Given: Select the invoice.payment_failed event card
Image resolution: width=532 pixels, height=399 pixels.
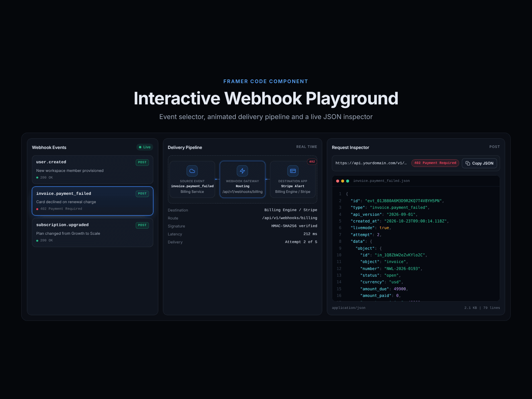Looking at the screenshot, I should click(x=92, y=201).
